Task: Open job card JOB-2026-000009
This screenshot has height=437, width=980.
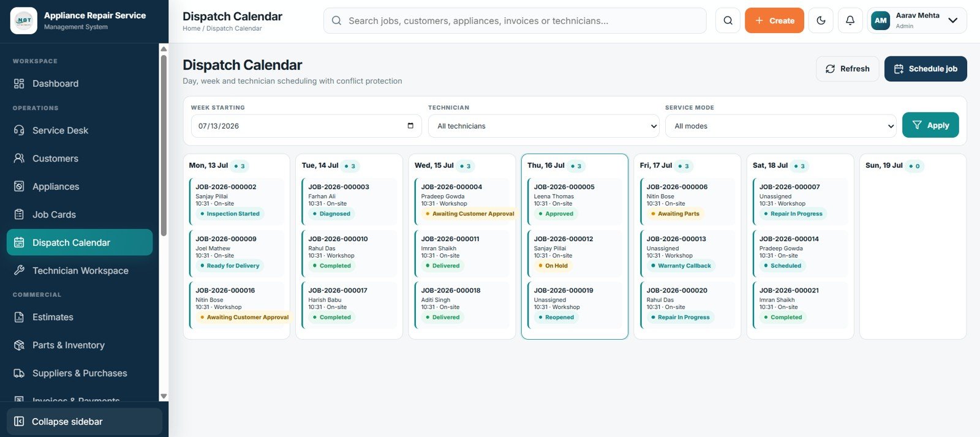Action: (x=236, y=253)
